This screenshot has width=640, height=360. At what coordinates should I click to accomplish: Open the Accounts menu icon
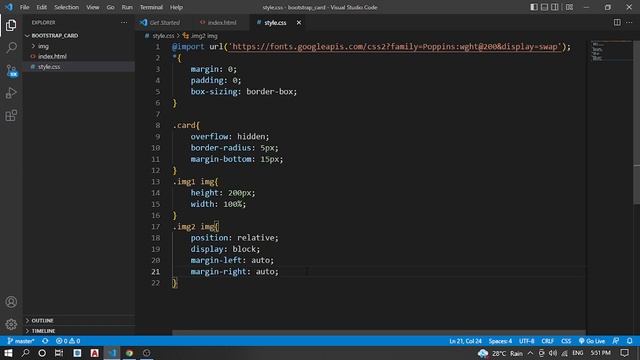pos(11,302)
